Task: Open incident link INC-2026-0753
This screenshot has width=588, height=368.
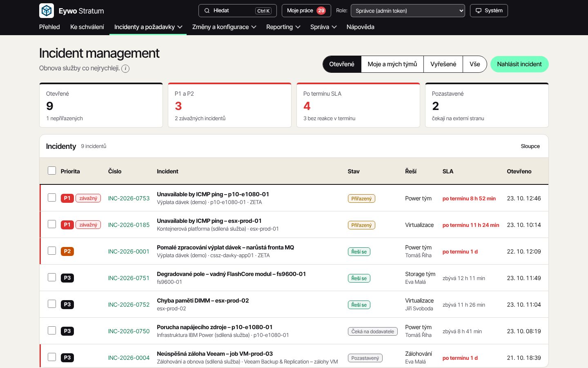Action: [x=129, y=198]
